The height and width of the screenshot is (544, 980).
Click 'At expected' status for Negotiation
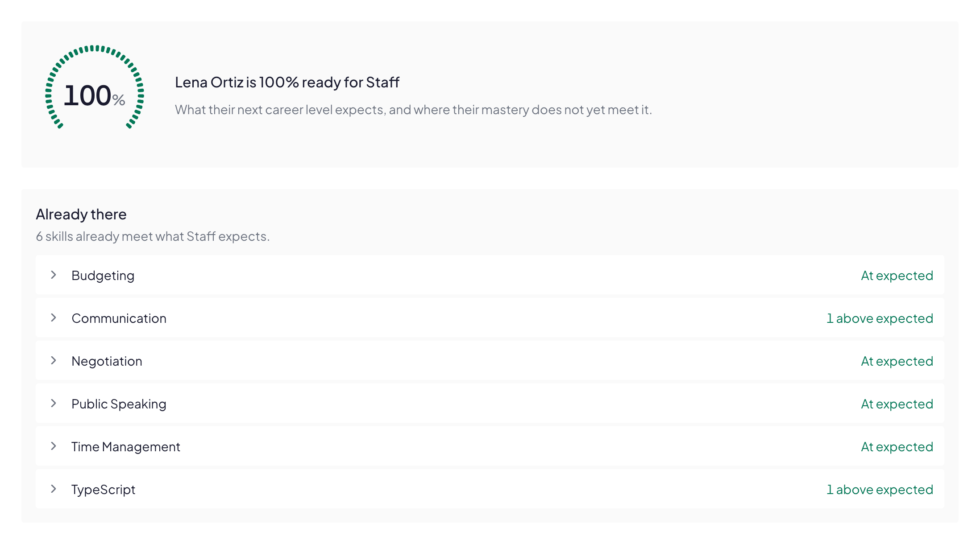(x=897, y=361)
